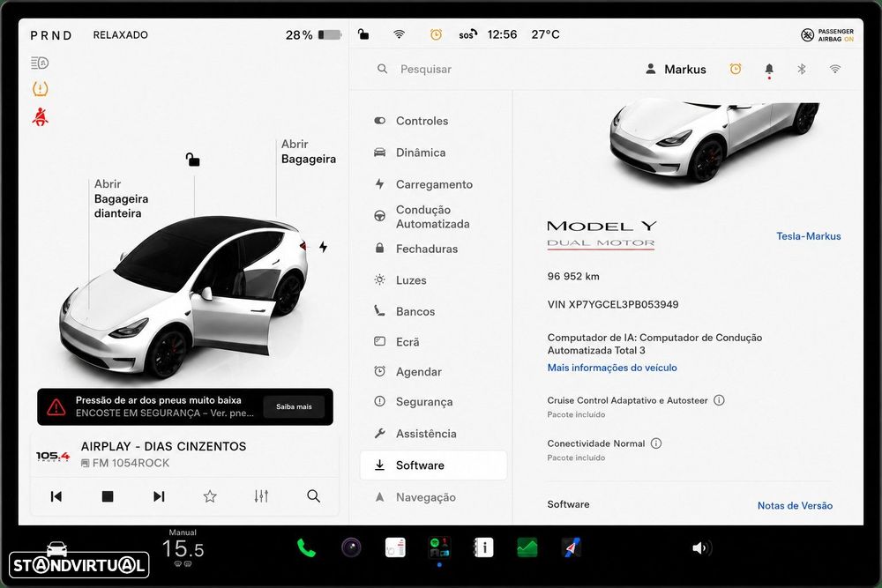Tap the unlock padlock above the car

193,160
